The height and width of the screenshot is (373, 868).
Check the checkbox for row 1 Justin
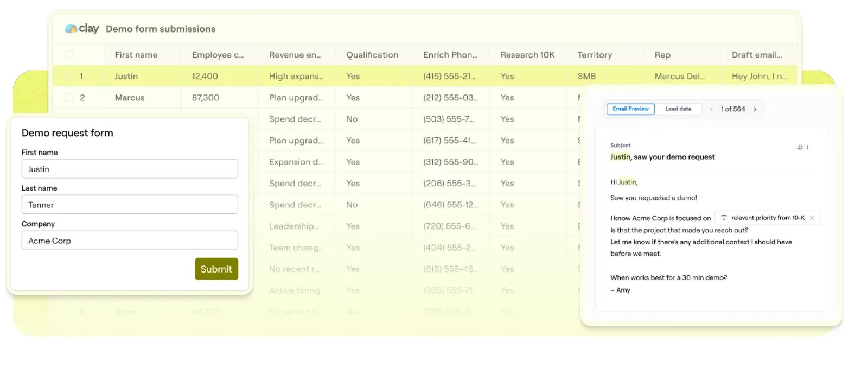coord(69,76)
